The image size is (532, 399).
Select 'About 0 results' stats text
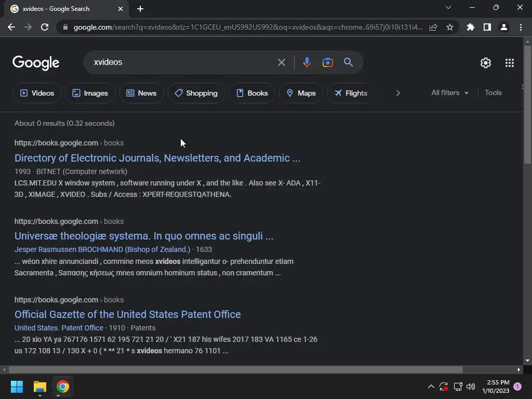64,123
